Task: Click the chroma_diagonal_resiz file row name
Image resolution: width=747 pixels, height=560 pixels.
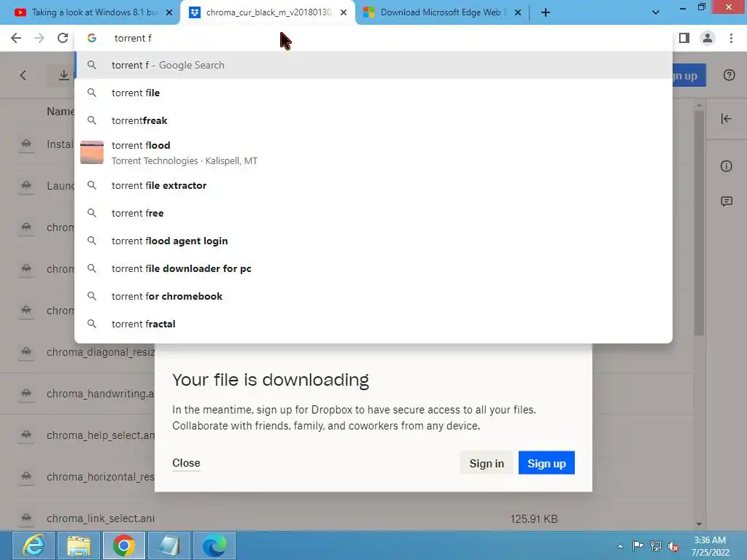Action: point(101,352)
